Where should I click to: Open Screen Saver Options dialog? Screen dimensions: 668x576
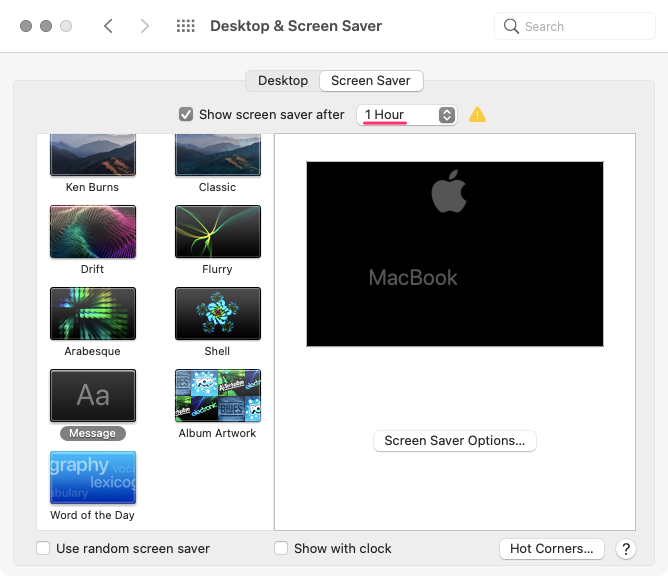tap(455, 441)
